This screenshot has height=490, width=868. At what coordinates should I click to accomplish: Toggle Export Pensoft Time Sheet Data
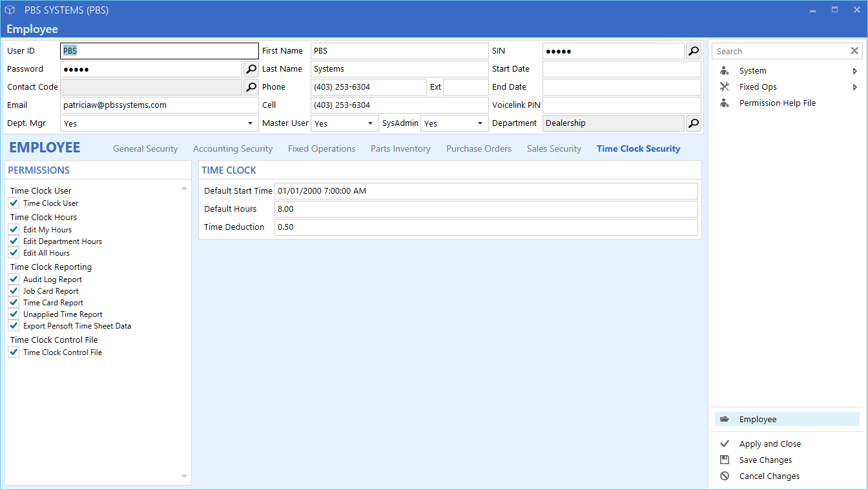click(14, 326)
